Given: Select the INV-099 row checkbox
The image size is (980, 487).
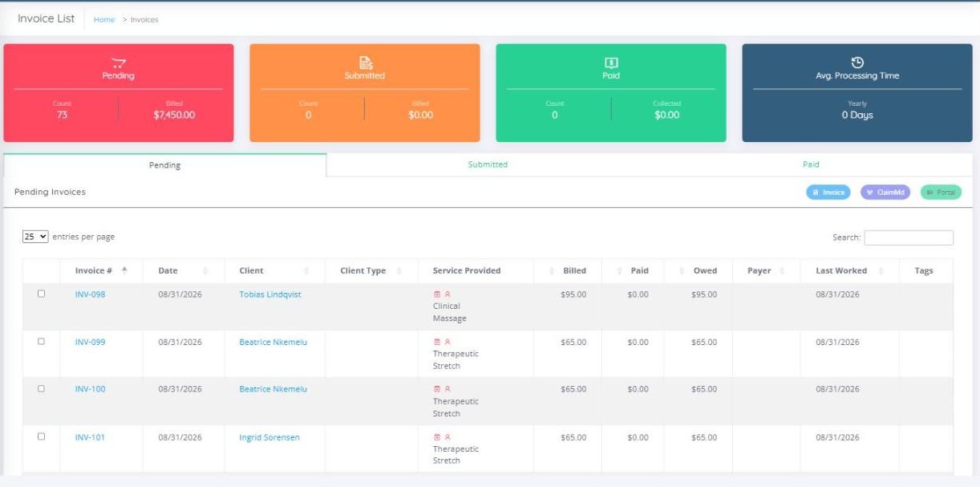Looking at the screenshot, I should tap(42, 341).
